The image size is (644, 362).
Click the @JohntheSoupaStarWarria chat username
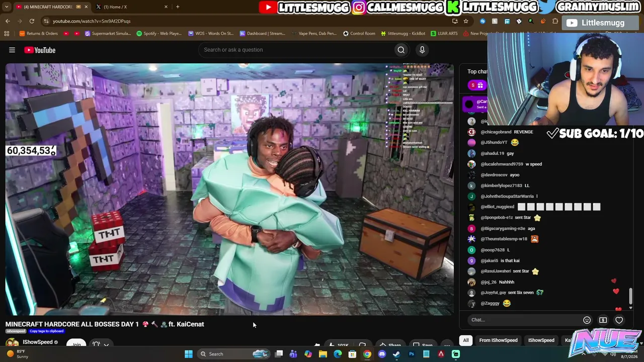click(x=507, y=196)
